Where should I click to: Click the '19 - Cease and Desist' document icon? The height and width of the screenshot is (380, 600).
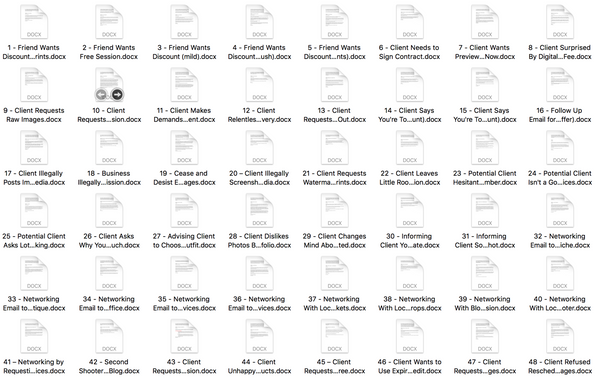tap(184, 147)
